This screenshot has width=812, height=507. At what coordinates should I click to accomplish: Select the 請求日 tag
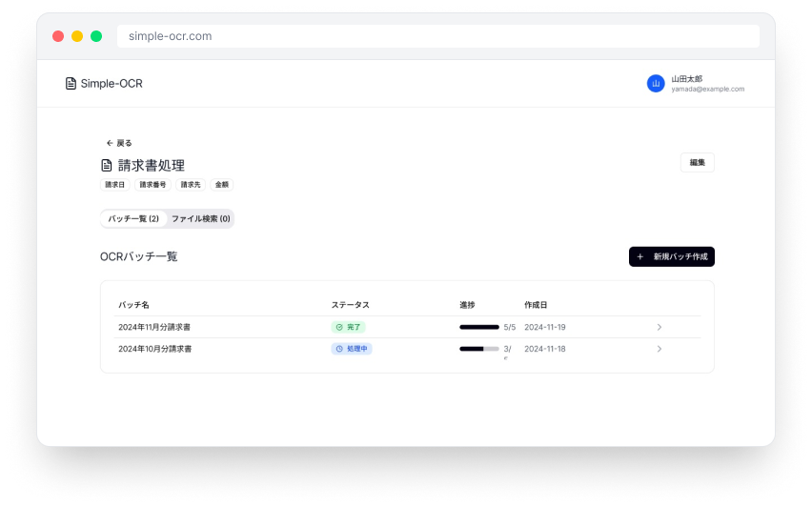pos(114,184)
